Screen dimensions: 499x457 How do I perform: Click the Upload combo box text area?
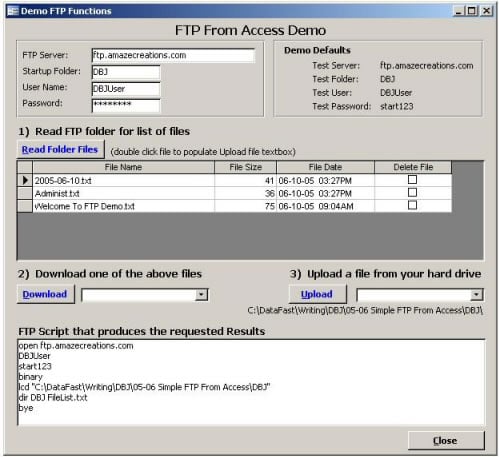point(413,295)
